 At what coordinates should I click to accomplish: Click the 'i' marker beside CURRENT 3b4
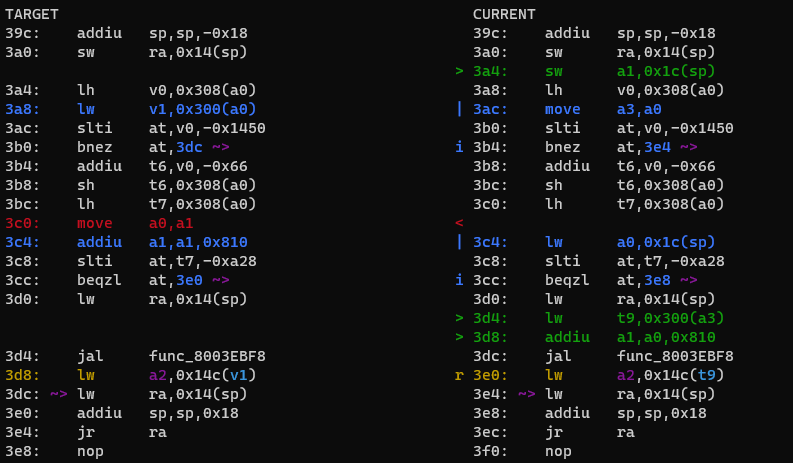(459, 147)
